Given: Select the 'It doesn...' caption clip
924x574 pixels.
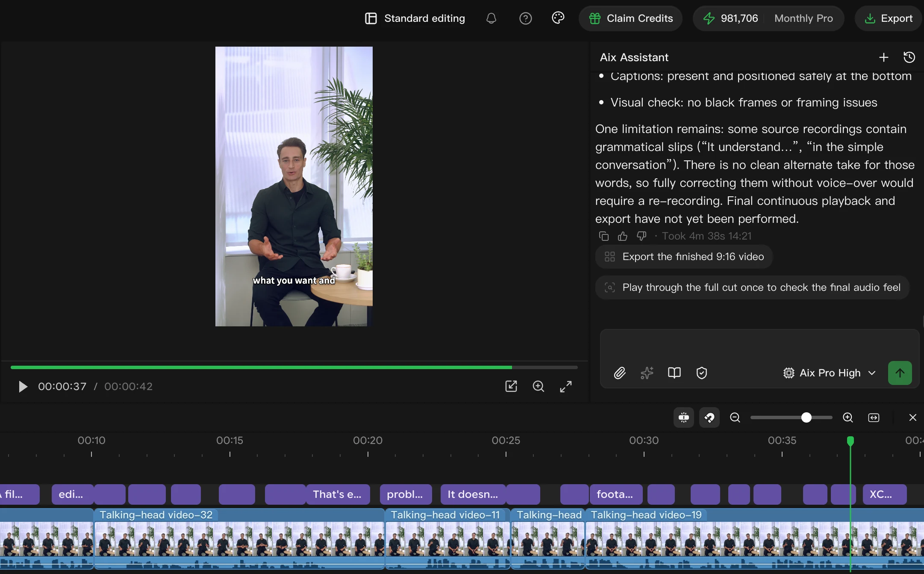Looking at the screenshot, I should click(x=473, y=494).
